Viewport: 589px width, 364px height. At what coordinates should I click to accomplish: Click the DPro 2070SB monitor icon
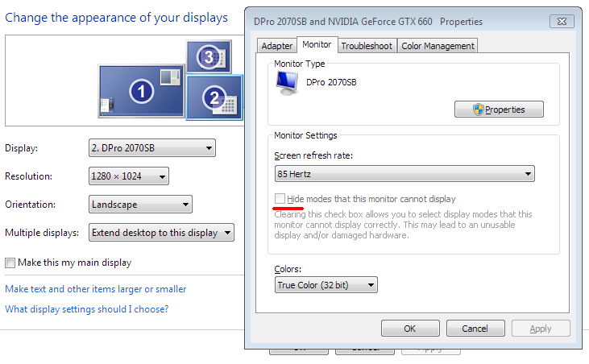(288, 83)
